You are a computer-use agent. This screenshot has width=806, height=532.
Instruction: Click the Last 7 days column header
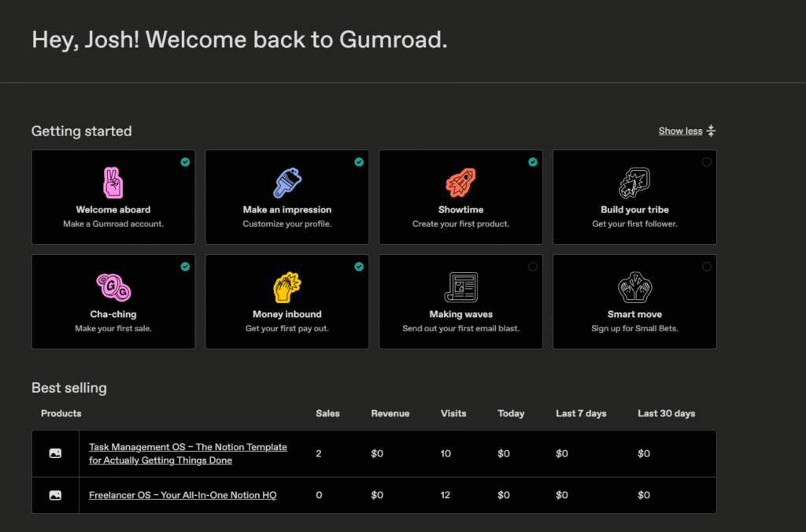click(581, 413)
